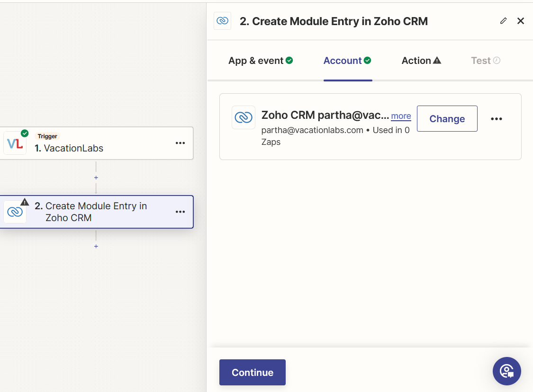Click the pencil rename step icon
The image size is (533, 392).
click(503, 21)
